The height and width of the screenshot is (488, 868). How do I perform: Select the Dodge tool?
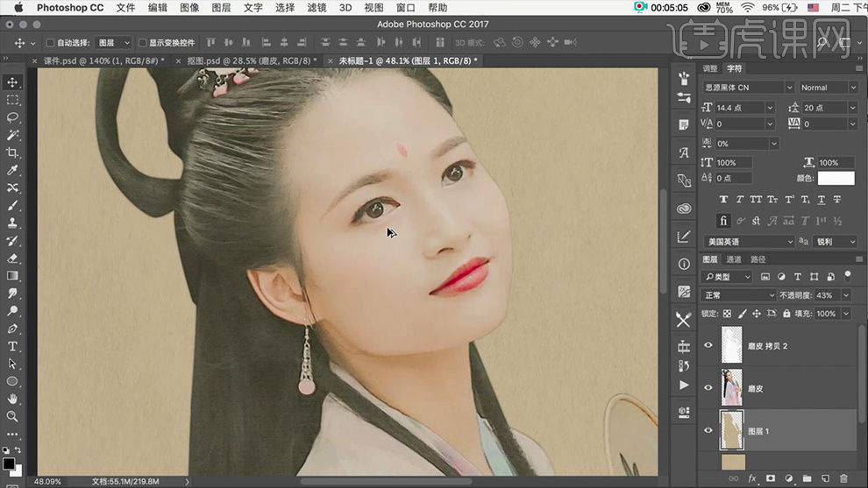(x=12, y=311)
